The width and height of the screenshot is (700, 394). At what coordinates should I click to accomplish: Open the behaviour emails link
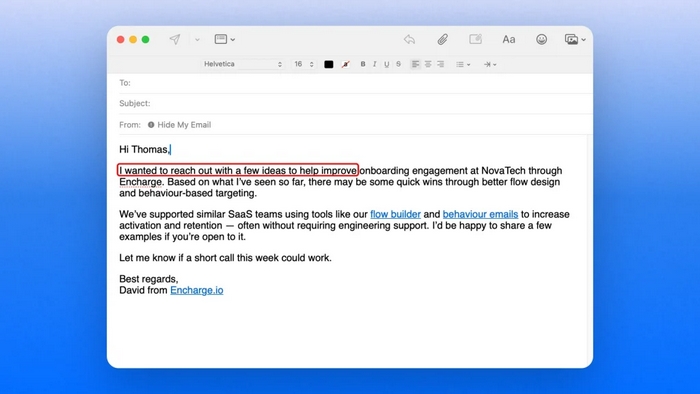tap(480, 214)
